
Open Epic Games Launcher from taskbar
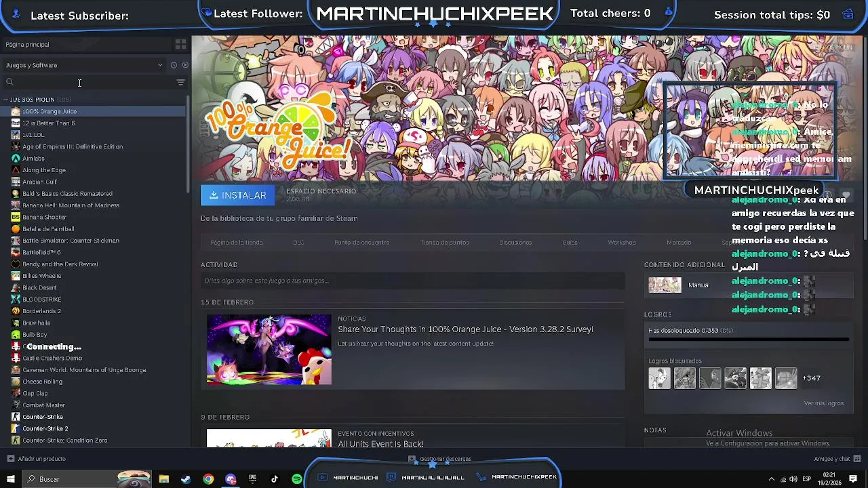tap(252, 479)
